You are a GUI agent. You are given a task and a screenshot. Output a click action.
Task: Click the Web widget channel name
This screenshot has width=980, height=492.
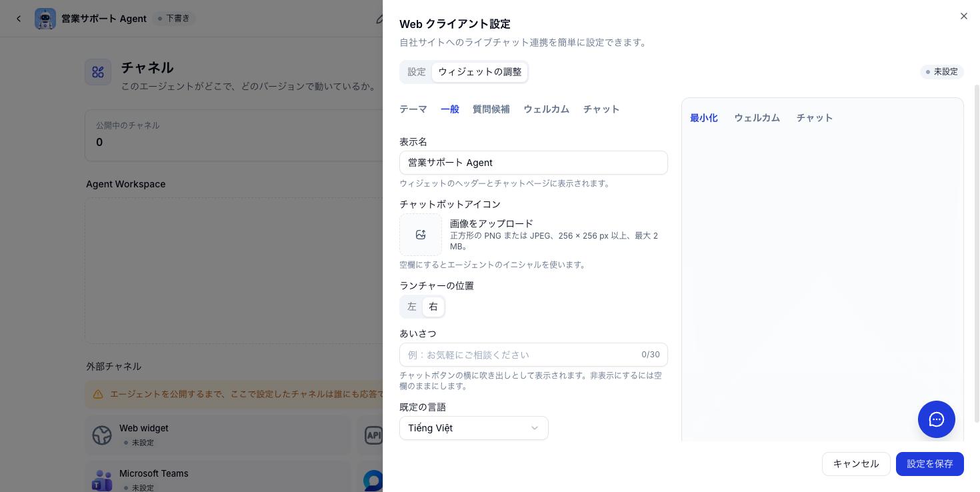coord(144,428)
